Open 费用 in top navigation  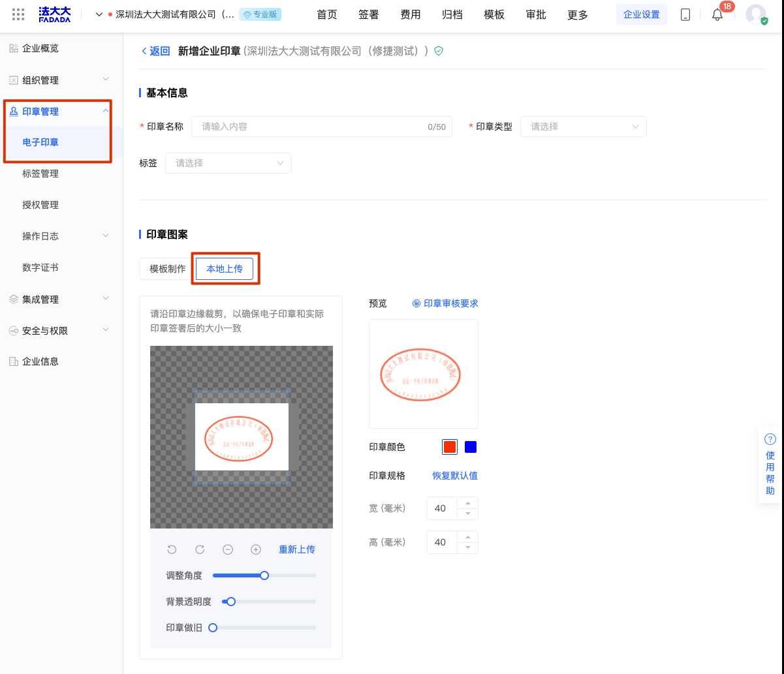point(411,14)
